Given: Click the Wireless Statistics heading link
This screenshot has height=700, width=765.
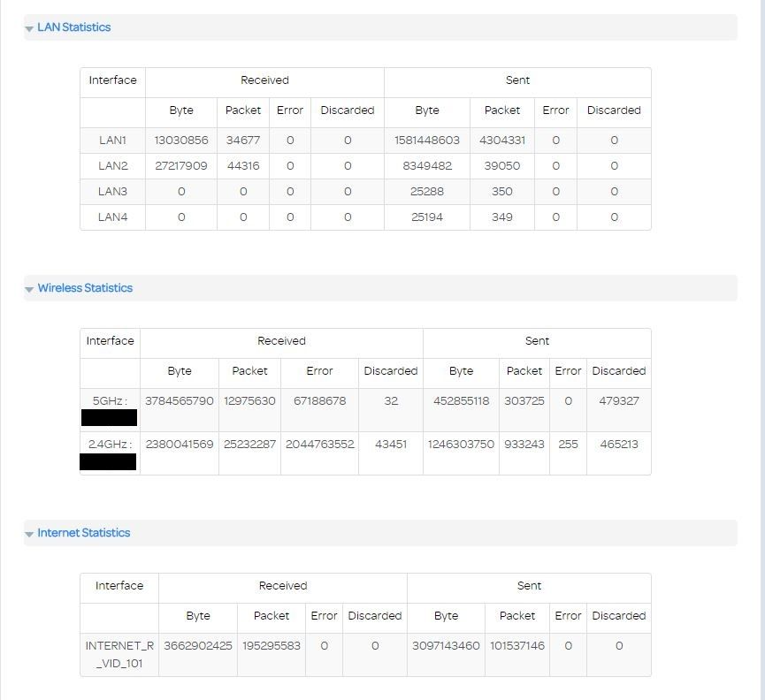Looking at the screenshot, I should coord(85,288).
